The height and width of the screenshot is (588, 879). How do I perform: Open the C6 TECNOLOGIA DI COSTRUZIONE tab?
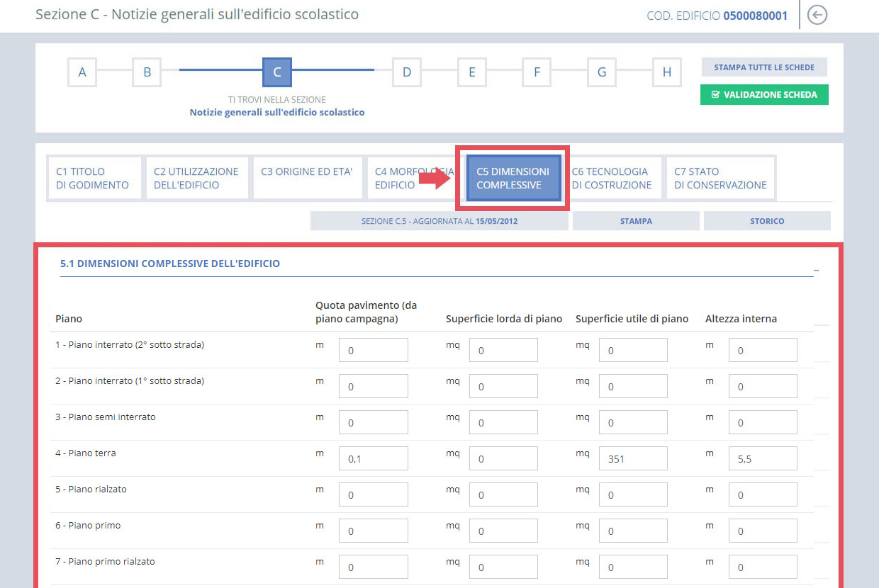click(x=614, y=177)
